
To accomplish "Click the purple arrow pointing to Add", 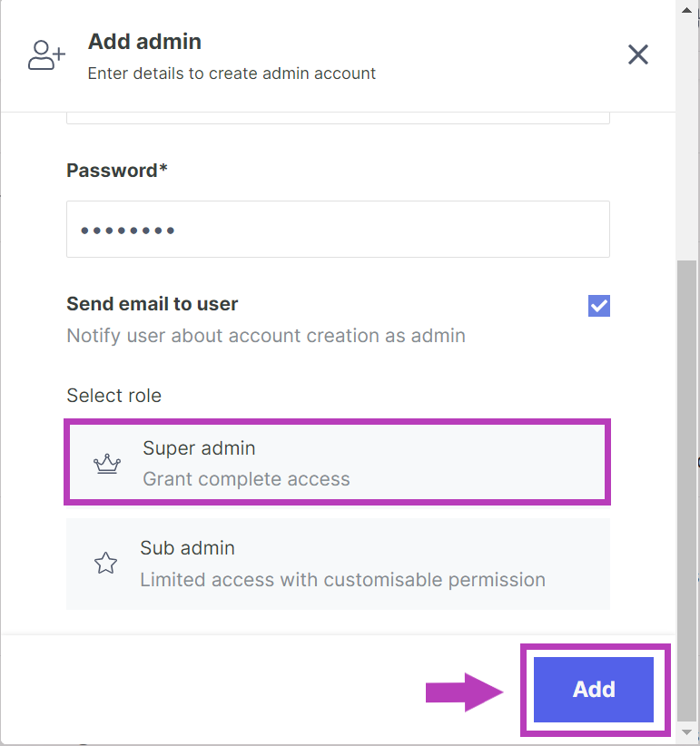I will [464, 692].
